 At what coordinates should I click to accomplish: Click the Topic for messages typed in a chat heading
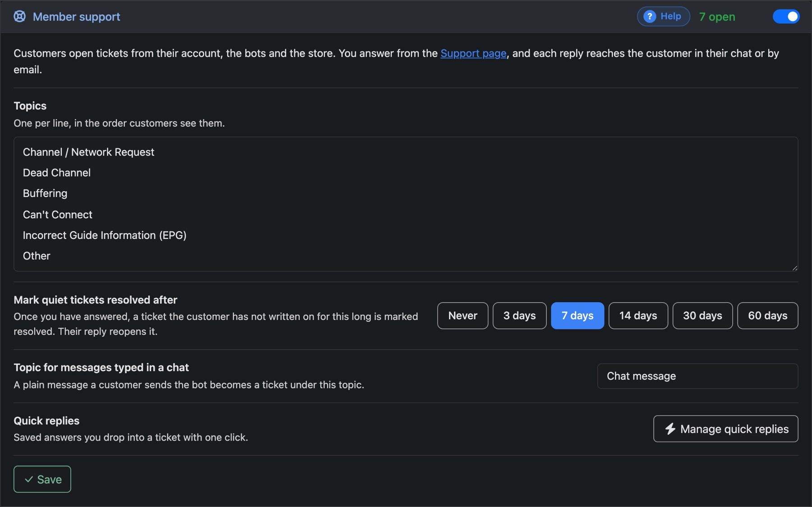click(101, 368)
